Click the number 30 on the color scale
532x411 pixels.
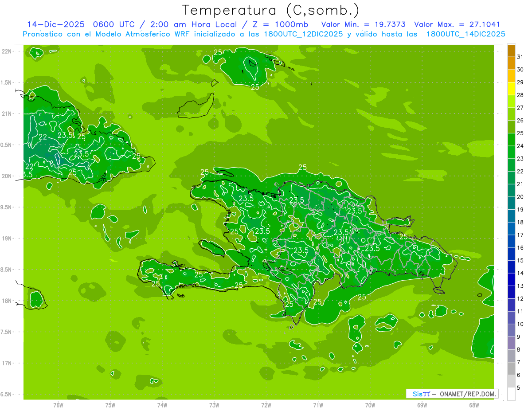[x=520, y=69]
